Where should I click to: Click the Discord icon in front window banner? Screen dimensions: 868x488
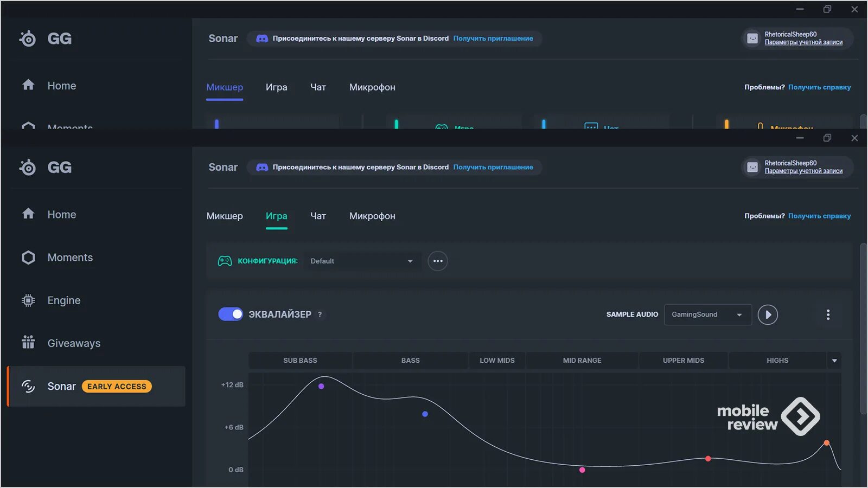point(262,168)
